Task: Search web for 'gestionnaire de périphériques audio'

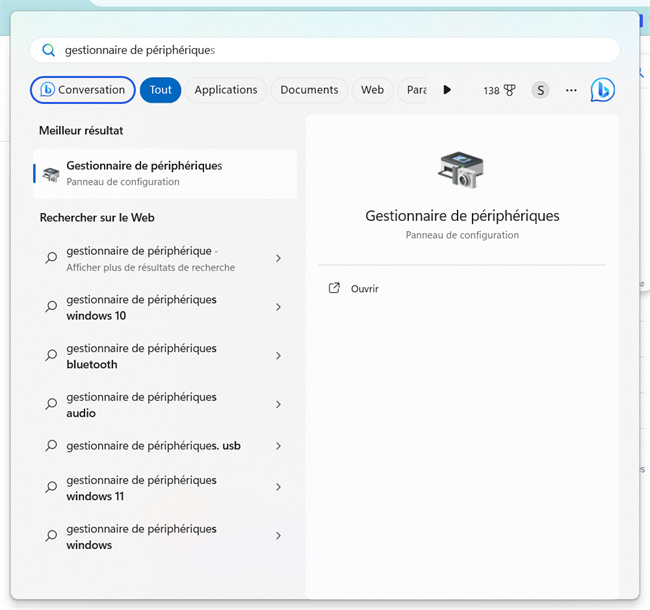Action: coord(164,404)
